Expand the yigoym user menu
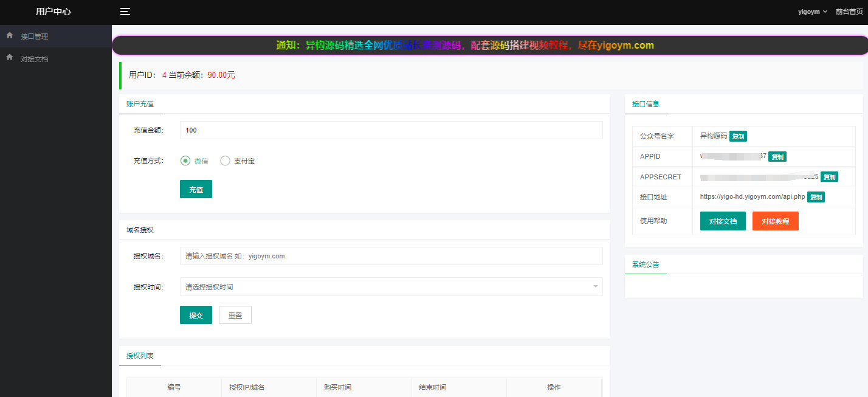The height and width of the screenshot is (397, 868). tap(812, 12)
